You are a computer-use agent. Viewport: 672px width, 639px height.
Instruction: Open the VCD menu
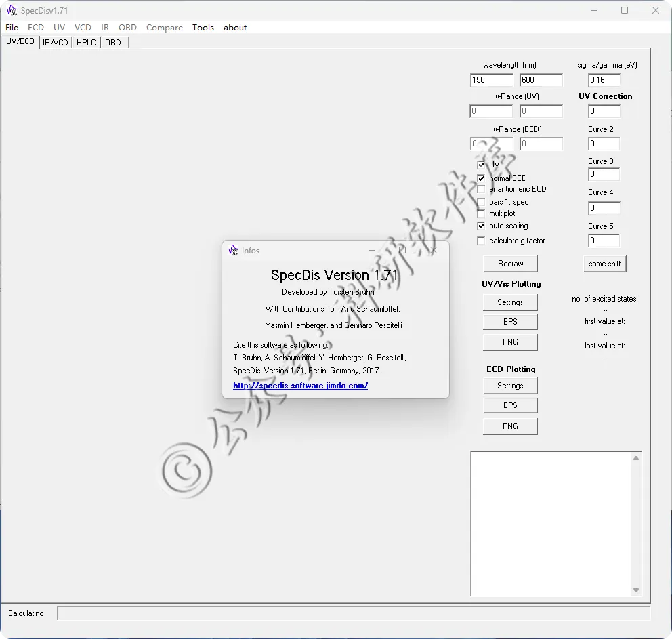[x=83, y=27]
